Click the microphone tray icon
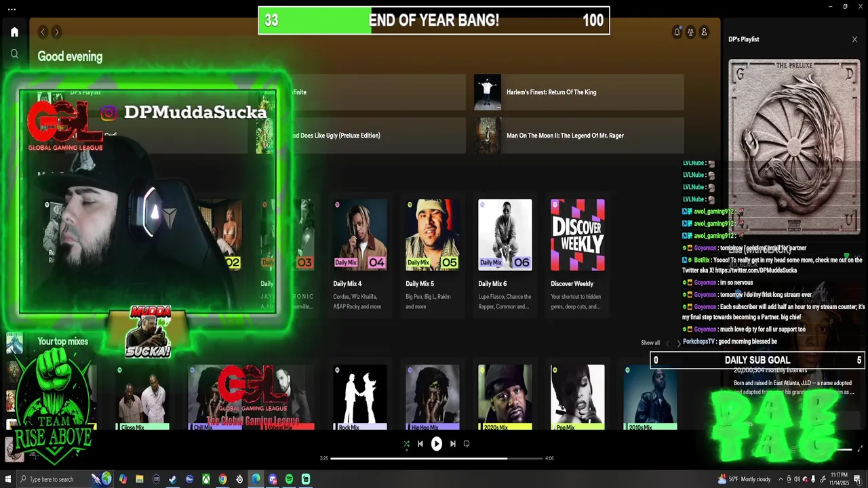This screenshot has width=868, height=488. point(813,479)
